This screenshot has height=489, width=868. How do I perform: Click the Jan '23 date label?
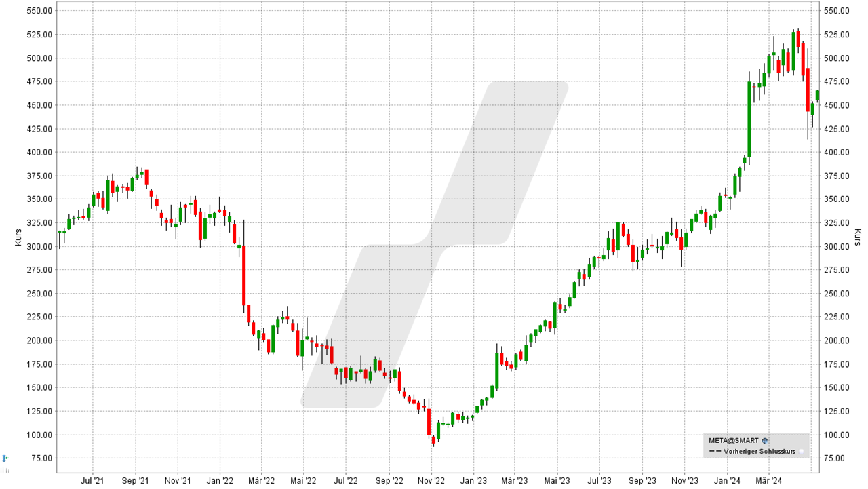[x=473, y=481]
